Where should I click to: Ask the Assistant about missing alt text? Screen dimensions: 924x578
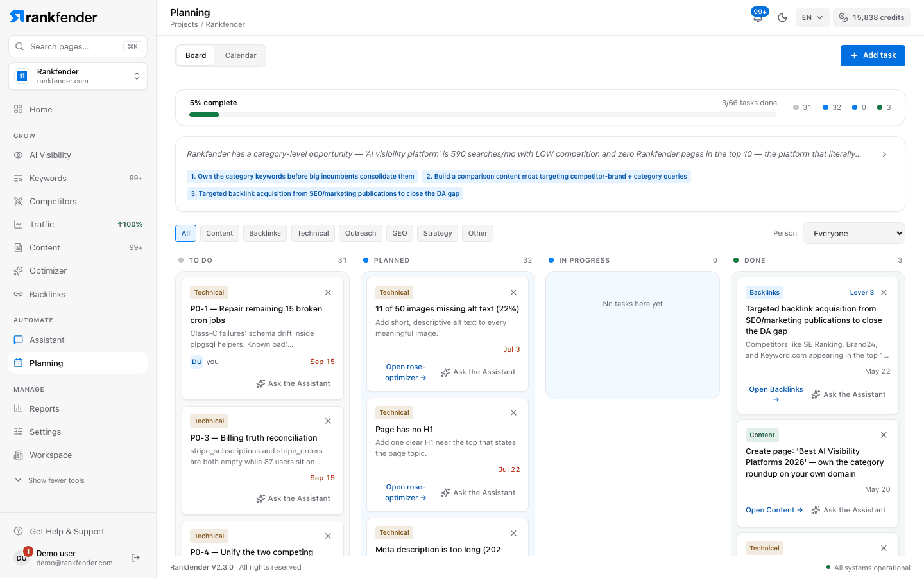click(478, 372)
